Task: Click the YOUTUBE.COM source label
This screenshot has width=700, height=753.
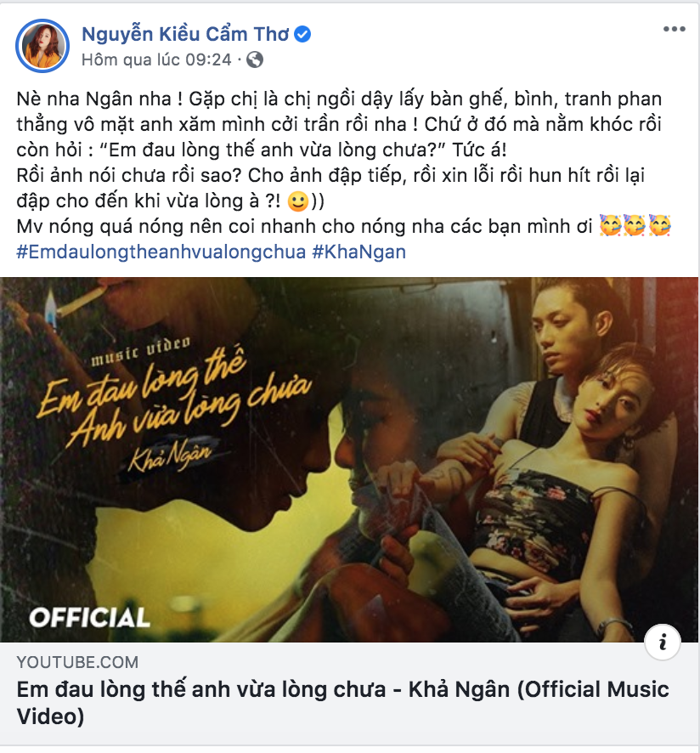Action: point(77,662)
